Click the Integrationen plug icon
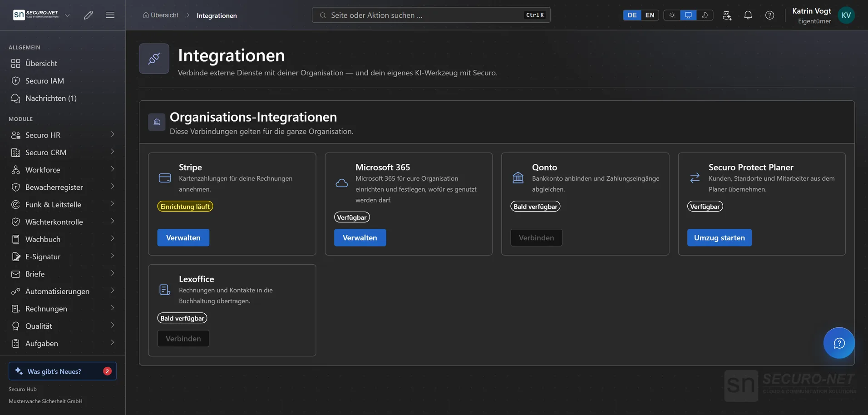Viewport: 868px width, 415px height. click(x=154, y=59)
